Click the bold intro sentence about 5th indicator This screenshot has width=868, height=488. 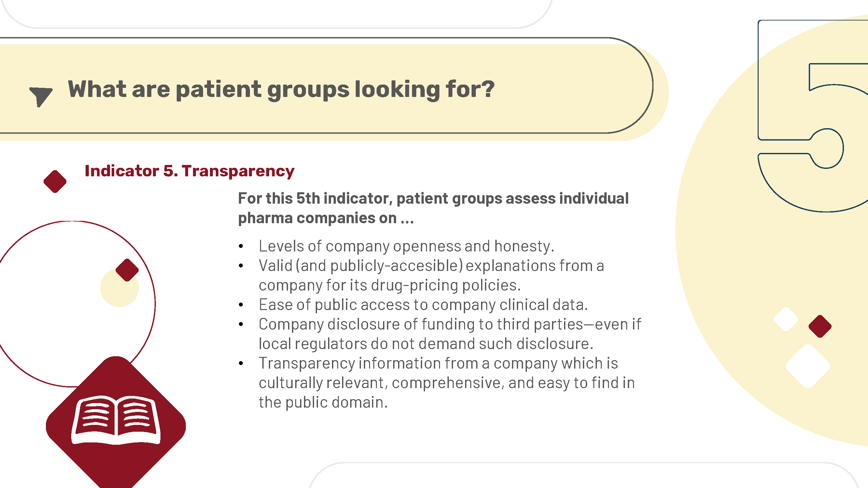tap(433, 208)
